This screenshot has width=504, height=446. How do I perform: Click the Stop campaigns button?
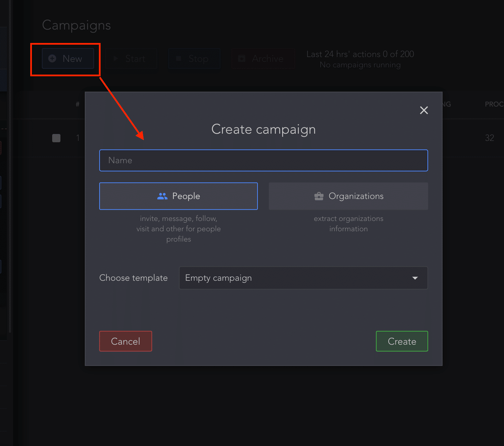coord(194,59)
